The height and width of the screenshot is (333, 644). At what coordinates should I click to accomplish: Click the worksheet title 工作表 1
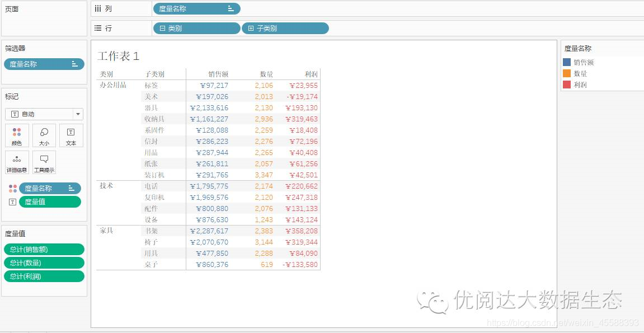[119, 56]
